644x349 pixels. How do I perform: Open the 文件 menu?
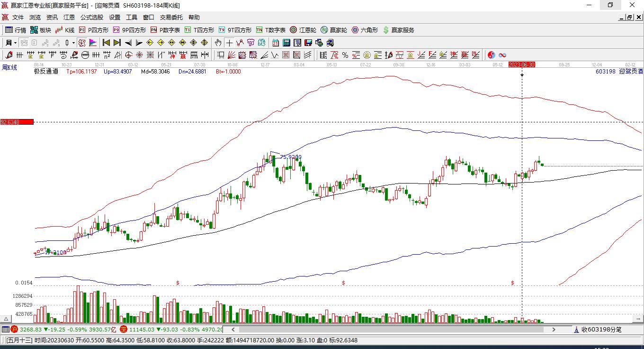click(18, 18)
